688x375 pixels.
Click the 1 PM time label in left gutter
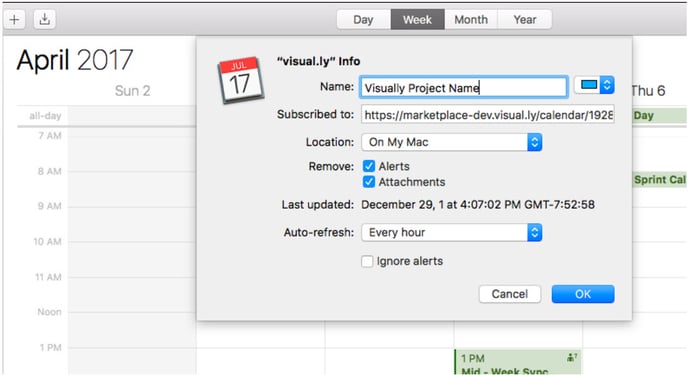pos(50,348)
